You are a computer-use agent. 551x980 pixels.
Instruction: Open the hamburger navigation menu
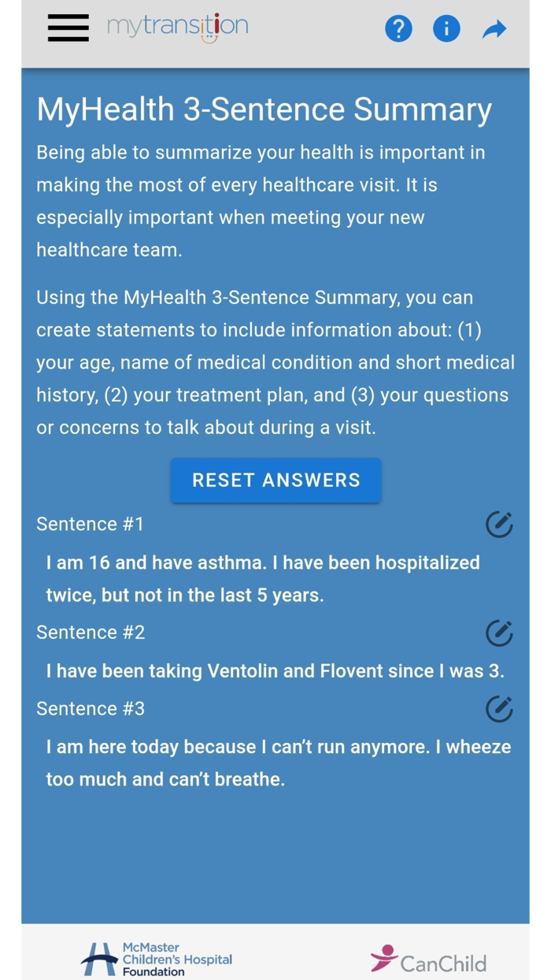pos(68,28)
